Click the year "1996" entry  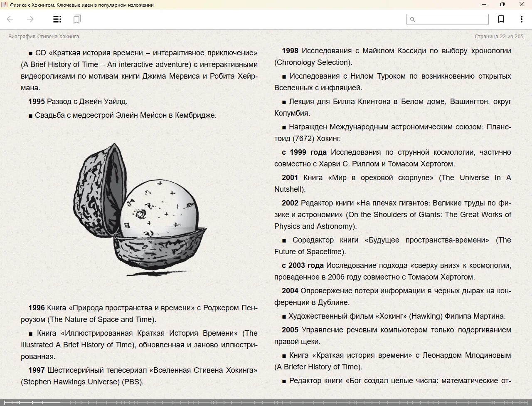[37, 308]
